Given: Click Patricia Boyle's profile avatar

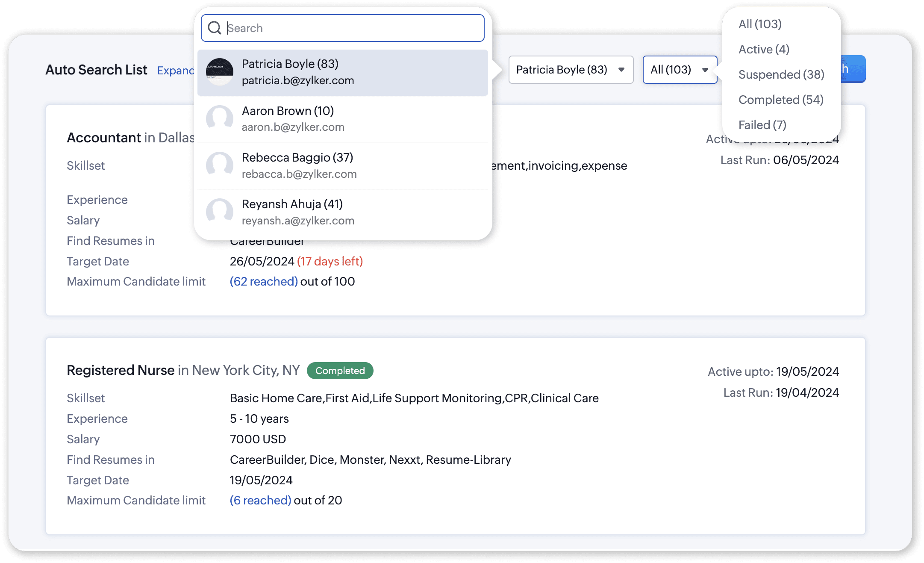Looking at the screenshot, I should point(219,72).
